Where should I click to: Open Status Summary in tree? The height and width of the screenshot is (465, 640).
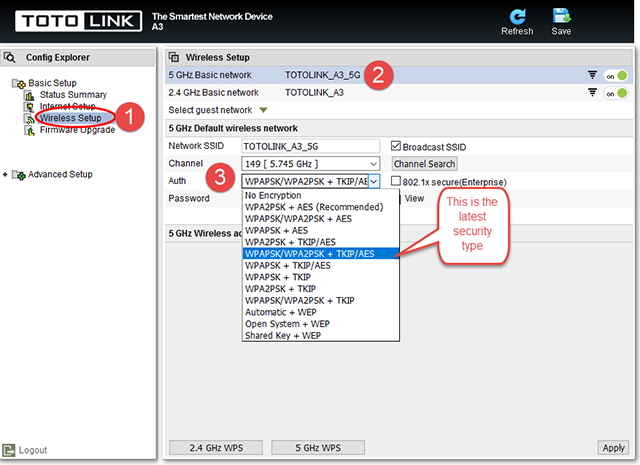coord(73,95)
